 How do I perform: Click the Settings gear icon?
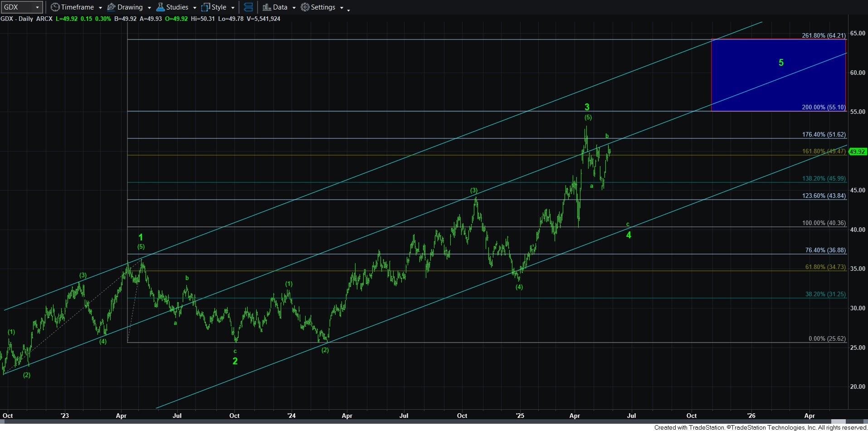pos(305,7)
